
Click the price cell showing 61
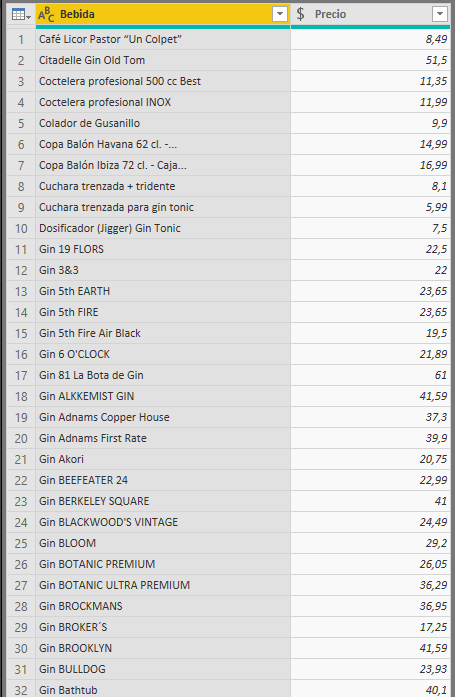click(x=371, y=376)
